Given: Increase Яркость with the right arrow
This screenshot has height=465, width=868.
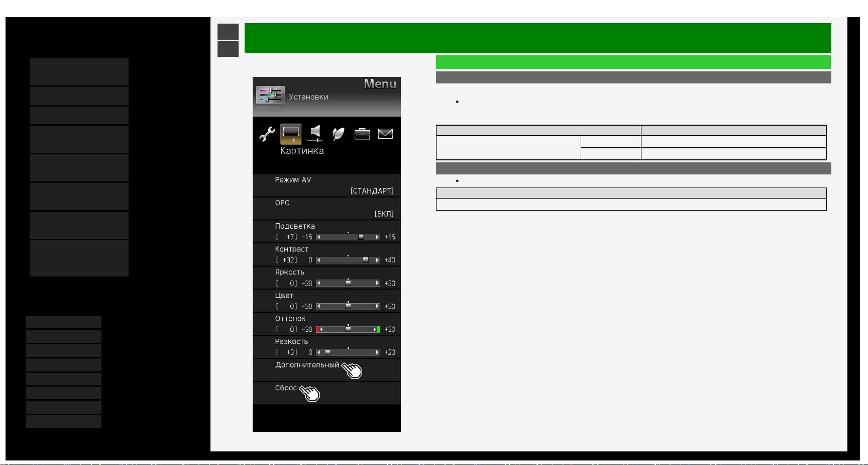Looking at the screenshot, I should click(377, 283).
